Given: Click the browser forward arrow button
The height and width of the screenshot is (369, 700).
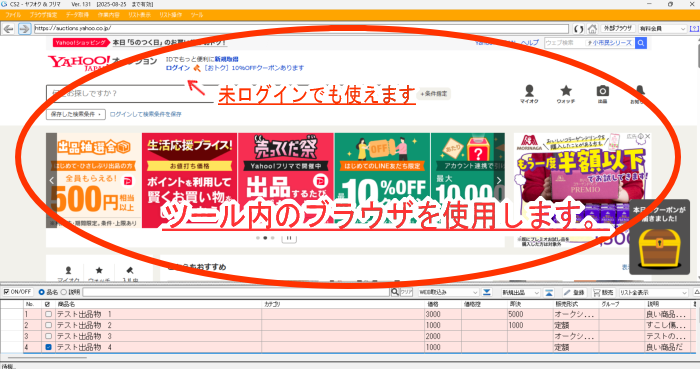Looking at the screenshot, I should [24, 29].
